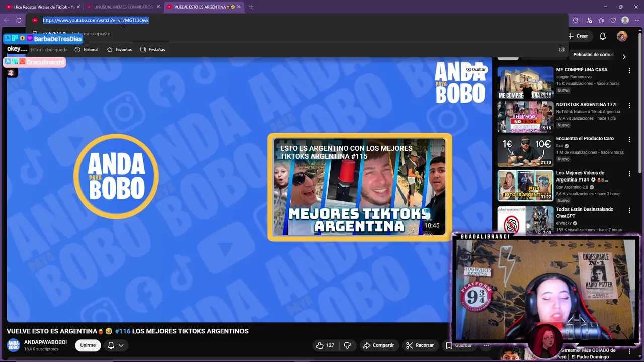The width and height of the screenshot is (644, 362).
Task: Open suggested end-screen video Mejores TikToks Argentina
Action: point(359,187)
